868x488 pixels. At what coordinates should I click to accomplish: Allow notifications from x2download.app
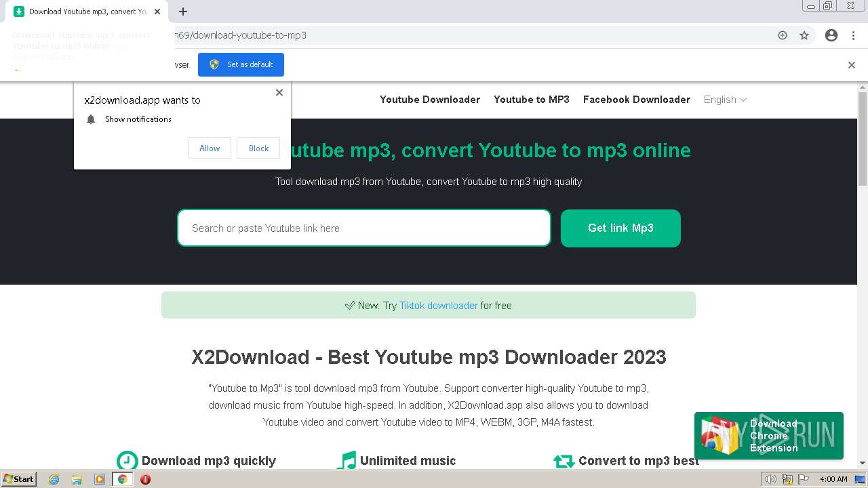click(x=210, y=148)
